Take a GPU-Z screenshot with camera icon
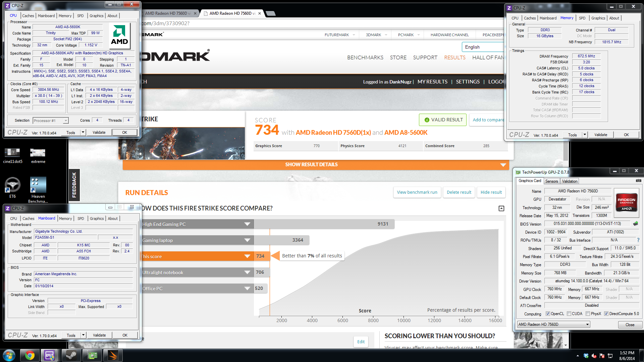644x362 pixels. point(638,181)
